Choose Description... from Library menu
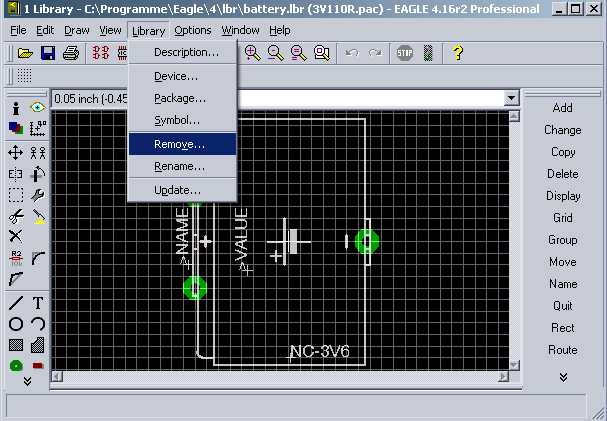This screenshot has height=421, width=607. (182, 52)
